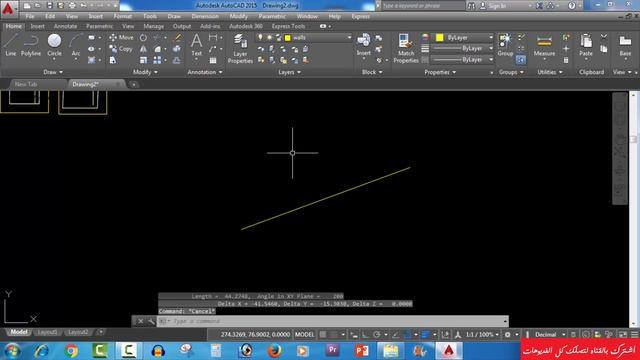
Task: Select the Erase tool
Action: coord(177,38)
